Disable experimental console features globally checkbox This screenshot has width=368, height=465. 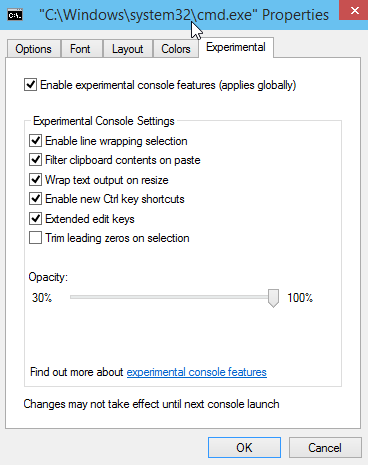(30, 85)
